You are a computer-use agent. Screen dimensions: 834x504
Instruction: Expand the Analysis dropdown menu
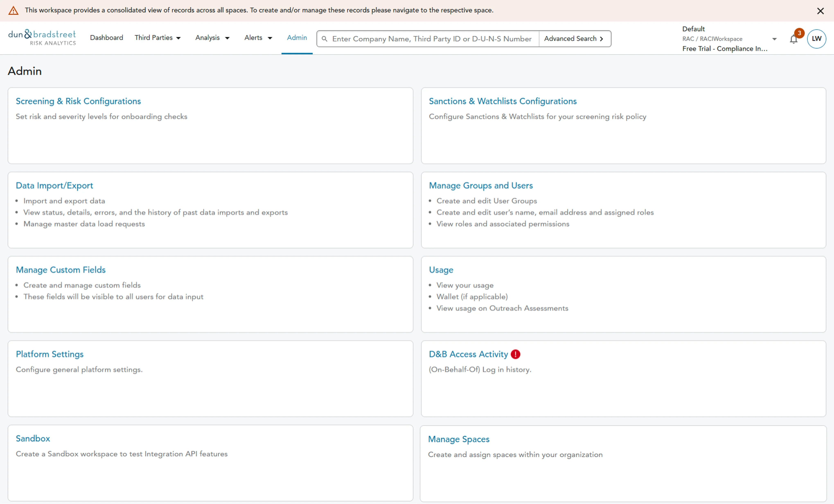212,38
